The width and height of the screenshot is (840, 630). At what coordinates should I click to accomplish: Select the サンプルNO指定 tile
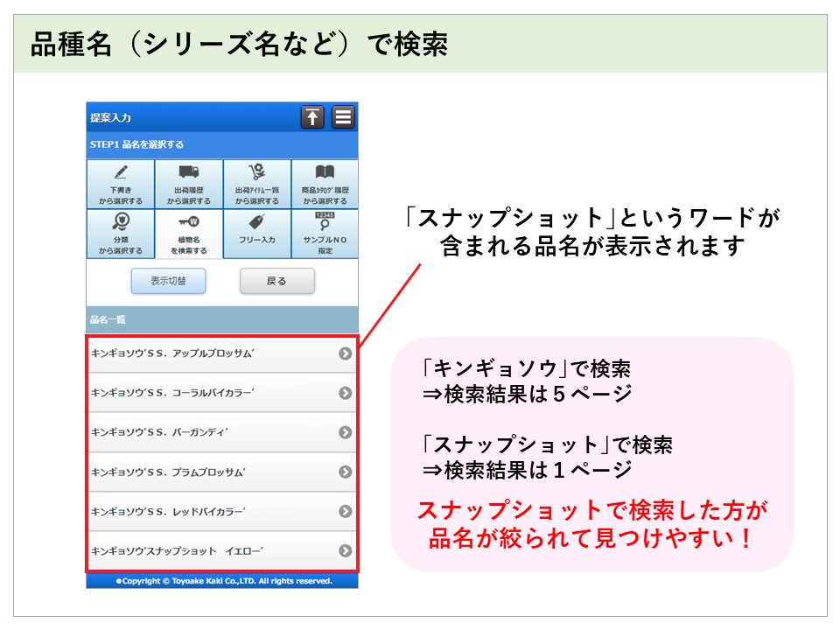click(325, 234)
